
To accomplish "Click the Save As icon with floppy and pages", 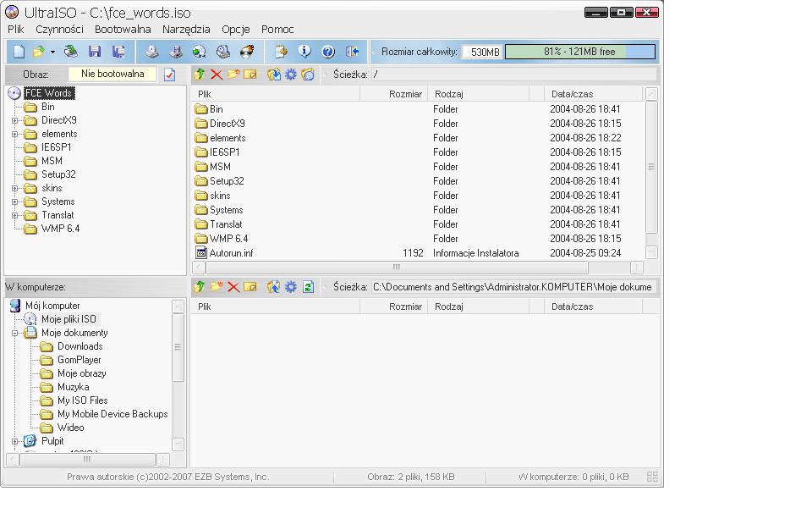I will 118,52.
